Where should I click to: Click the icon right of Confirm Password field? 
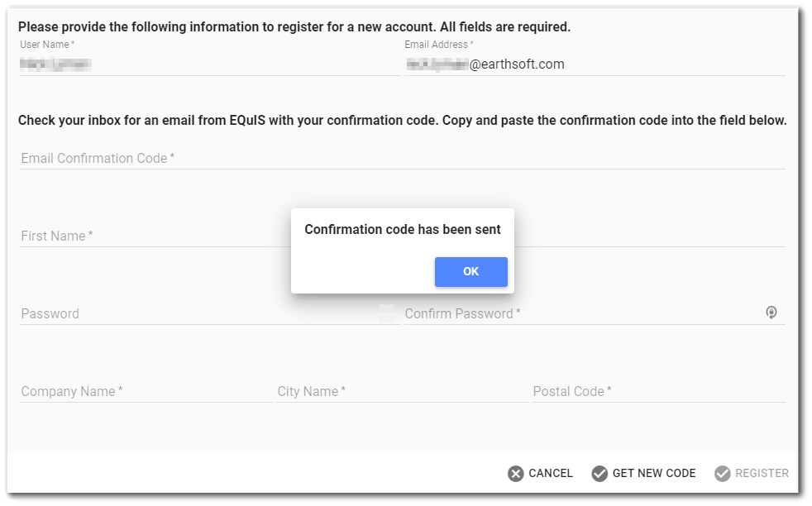click(x=771, y=313)
